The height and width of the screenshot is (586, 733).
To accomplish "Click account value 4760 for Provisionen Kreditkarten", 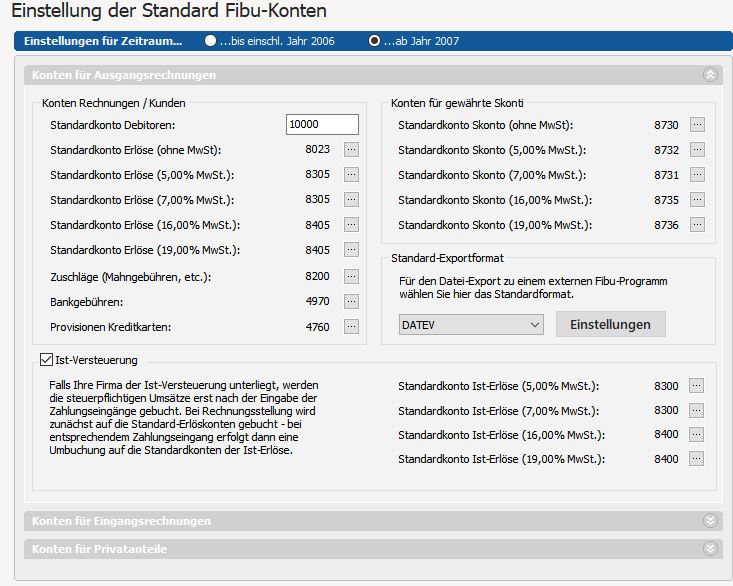I will (x=317, y=327).
